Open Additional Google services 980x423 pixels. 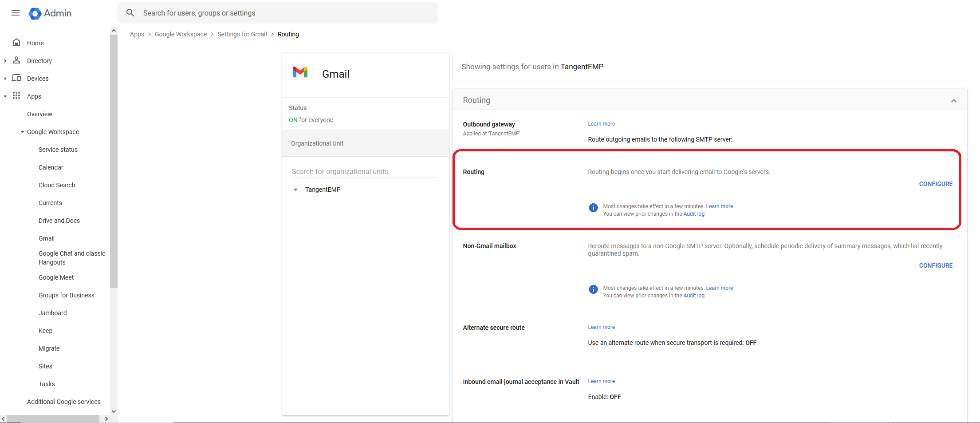[x=64, y=402]
